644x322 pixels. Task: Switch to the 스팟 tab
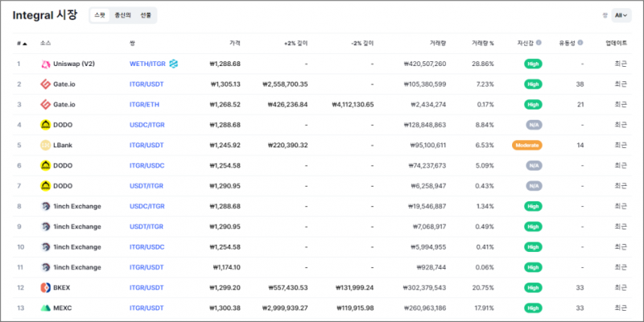pos(99,14)
